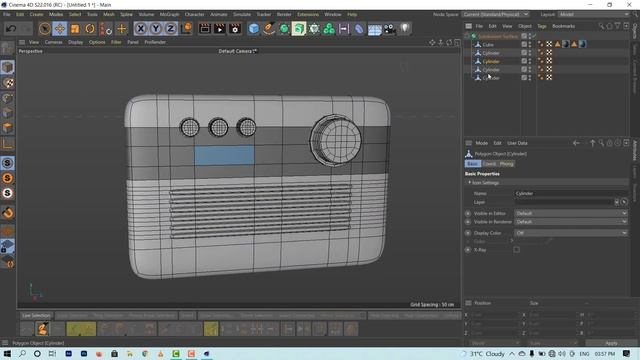This screenshot has height=360, width=640.
Task: Select the Cube object in Object Manager
Action: point(488,44)
